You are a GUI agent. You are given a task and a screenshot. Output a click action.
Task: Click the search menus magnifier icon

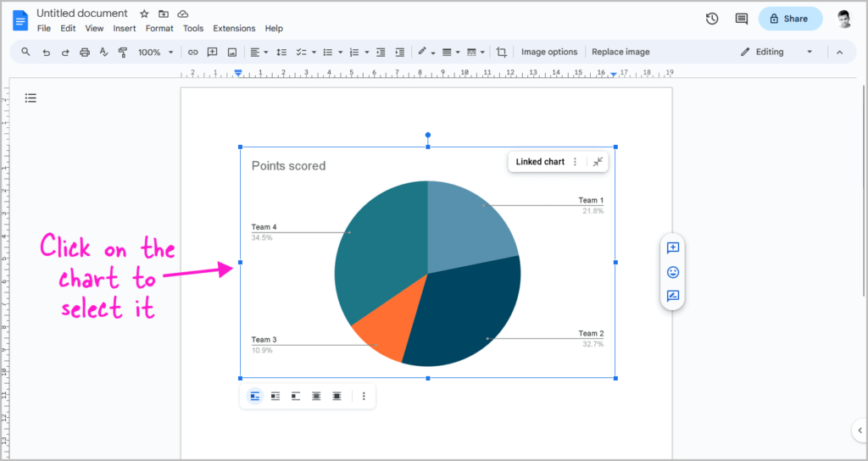coord(25,52)
